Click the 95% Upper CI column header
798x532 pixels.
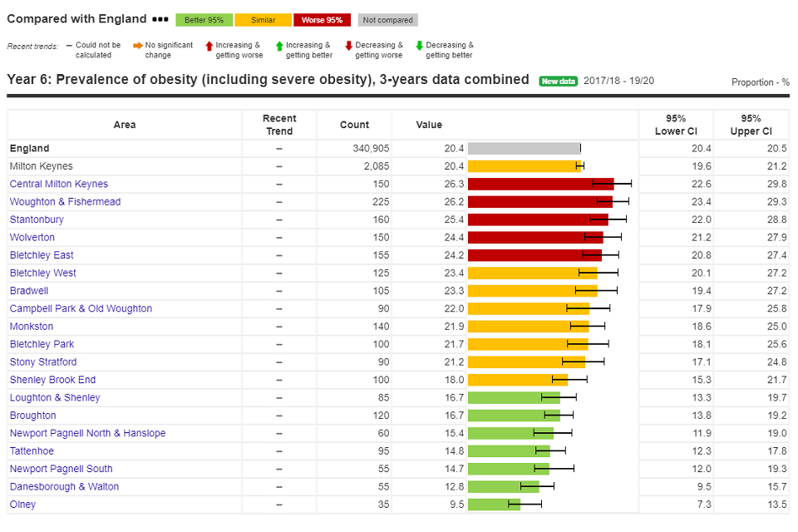[751, 125]
